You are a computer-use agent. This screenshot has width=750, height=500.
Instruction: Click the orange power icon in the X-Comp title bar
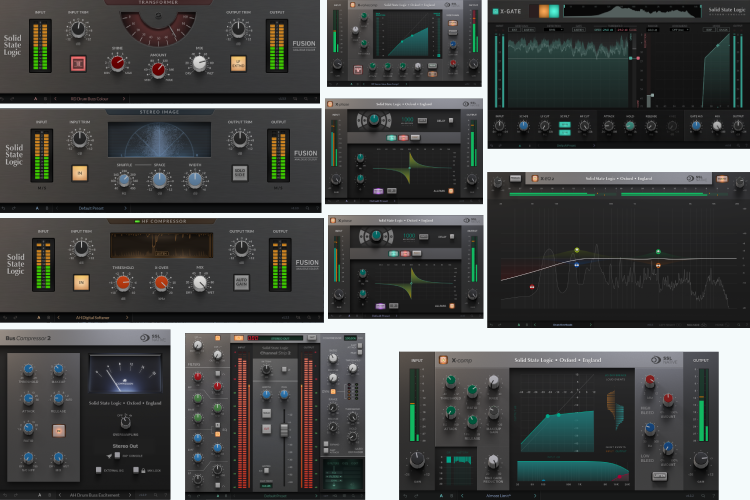click(443, 360)
